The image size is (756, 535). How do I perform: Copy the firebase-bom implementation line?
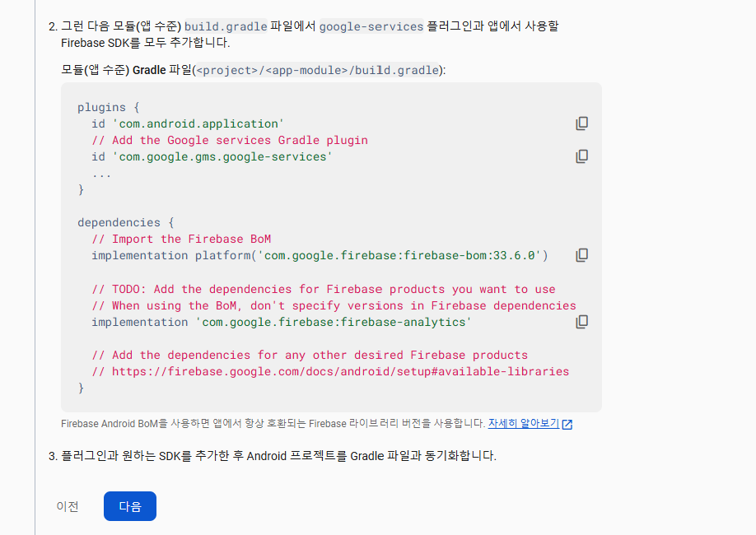pyautogui.click(x=582, y=255)
